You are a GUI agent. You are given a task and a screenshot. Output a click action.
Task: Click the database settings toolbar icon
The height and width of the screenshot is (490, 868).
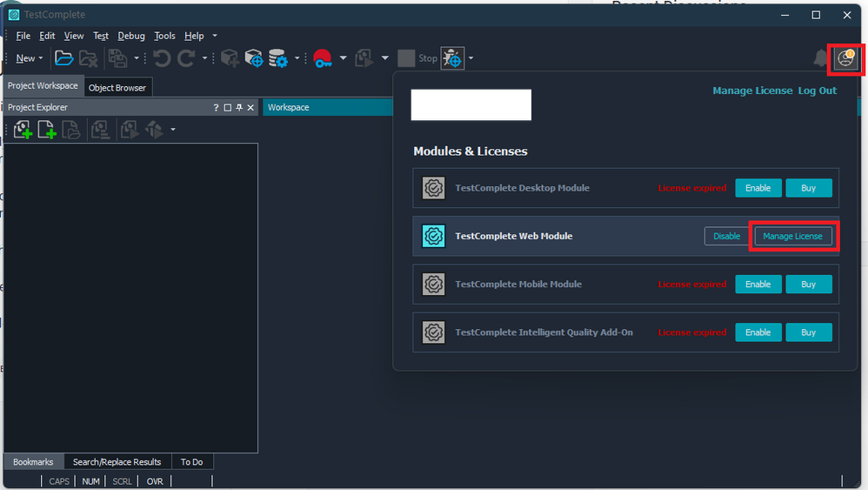click(x=278, y=58)
